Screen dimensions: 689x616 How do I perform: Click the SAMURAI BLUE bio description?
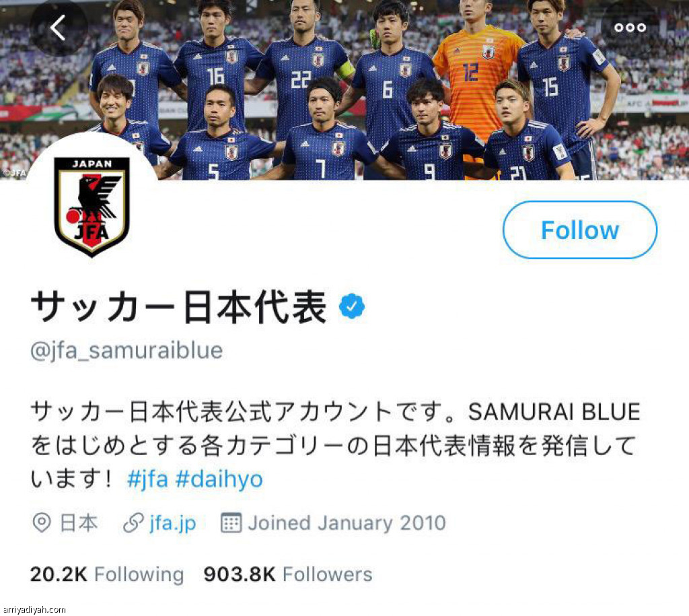pyautogui.click(x=335, y=445)
